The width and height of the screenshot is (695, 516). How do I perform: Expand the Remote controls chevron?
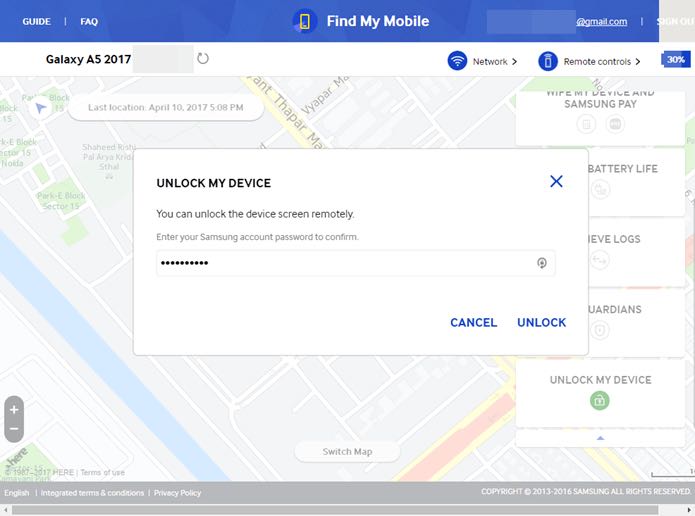(x=638, y=62)
